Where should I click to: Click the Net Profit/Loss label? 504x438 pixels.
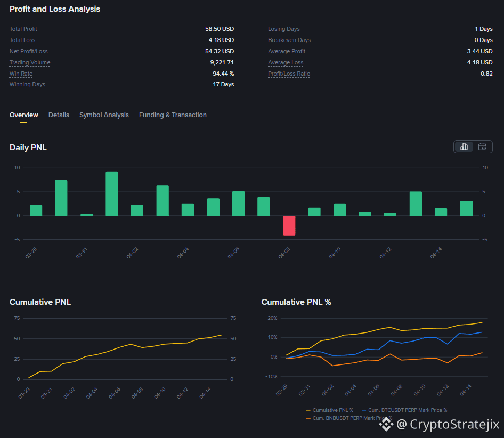[x=28, y=52]
